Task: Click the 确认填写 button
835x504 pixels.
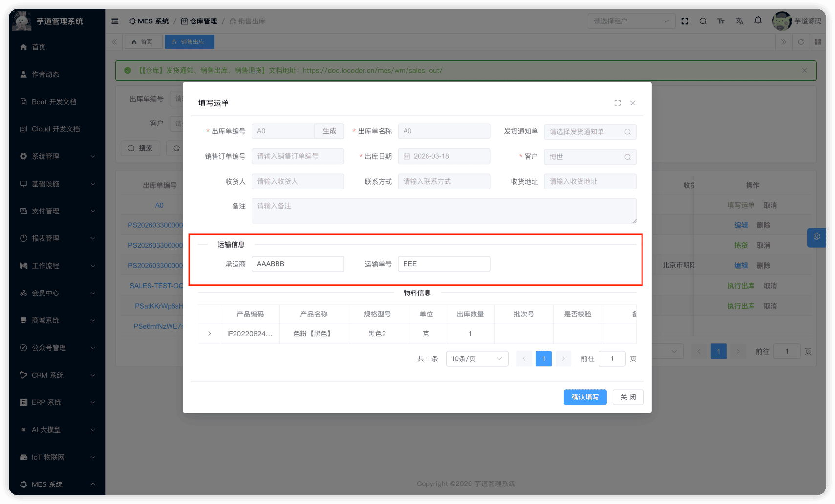Action: tap(584, 397)
